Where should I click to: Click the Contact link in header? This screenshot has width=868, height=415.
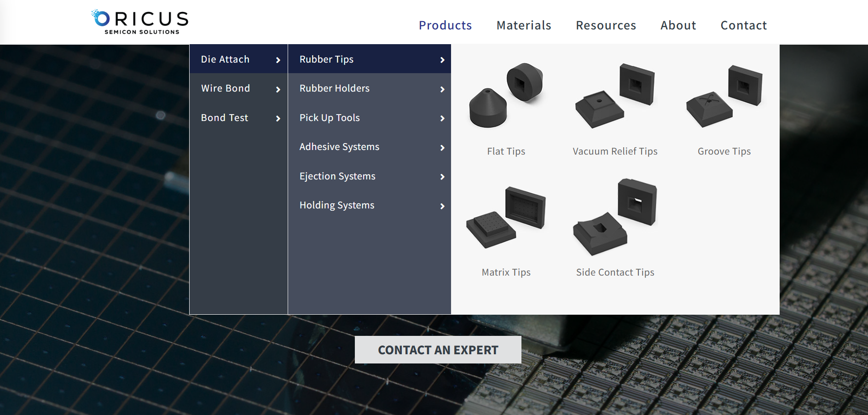coord(743,25)
